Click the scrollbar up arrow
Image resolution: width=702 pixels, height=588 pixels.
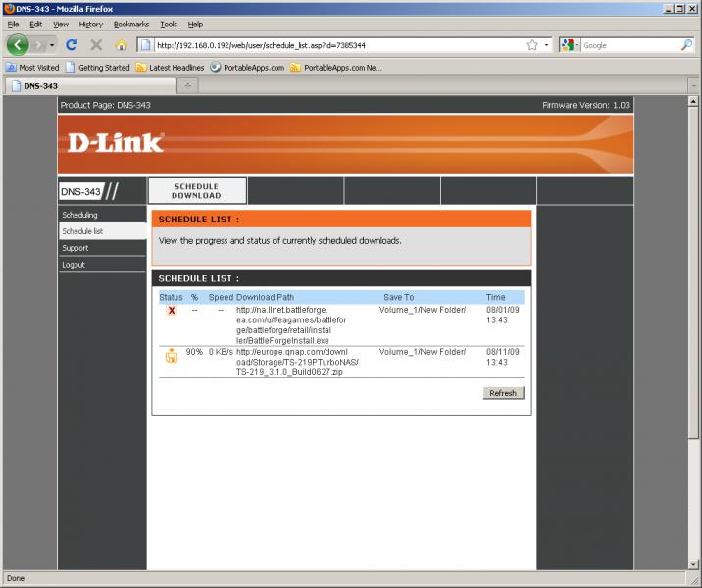(693, 102)
